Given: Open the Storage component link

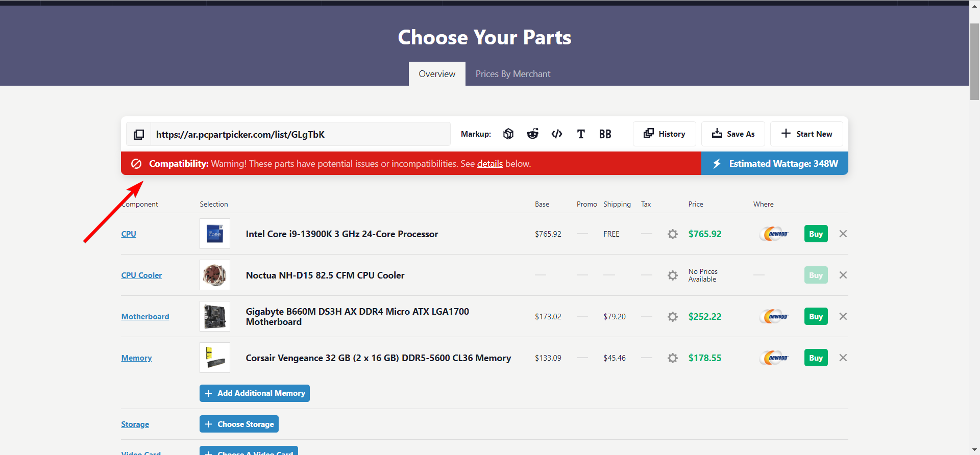Looking at the screenshot, I should pyautogui.click(x=135, y=424).
